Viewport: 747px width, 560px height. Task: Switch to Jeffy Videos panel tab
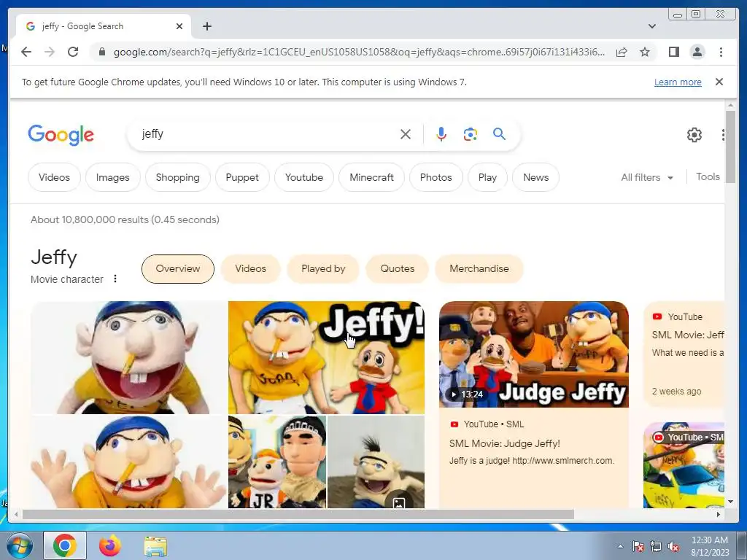[x=251, y=268]
